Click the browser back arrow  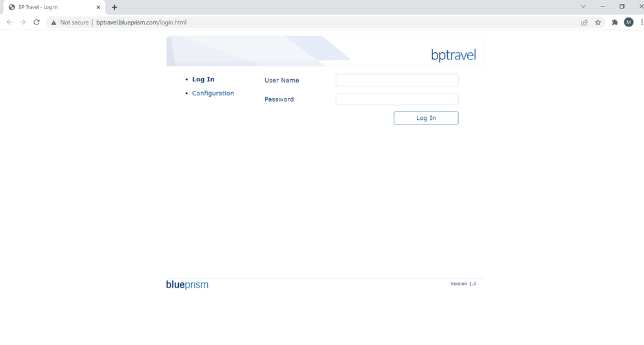[x=9, y=22]
